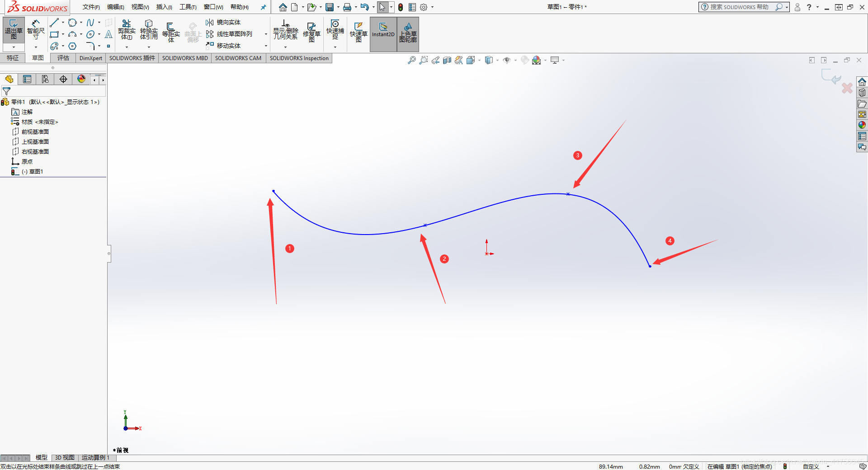Open the DisplayManager tab icon
The width and height of the screenshot is (868, 470).
tap(81, 79)
